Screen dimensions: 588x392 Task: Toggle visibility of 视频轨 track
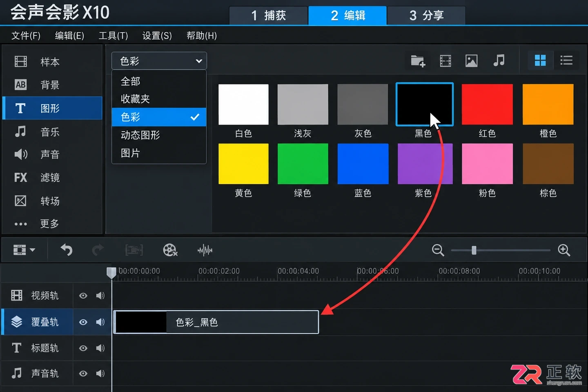pyautogui.click(x=83, y=296)
